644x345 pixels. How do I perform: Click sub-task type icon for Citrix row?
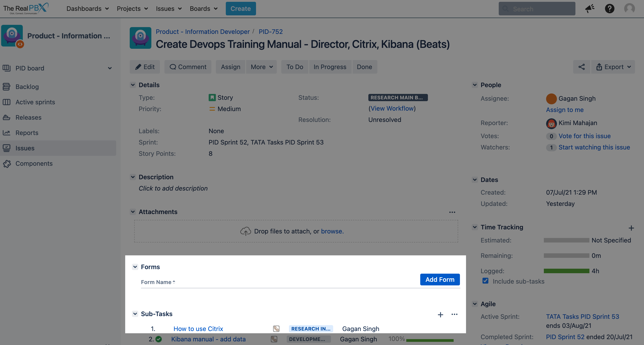click(276, 329)
